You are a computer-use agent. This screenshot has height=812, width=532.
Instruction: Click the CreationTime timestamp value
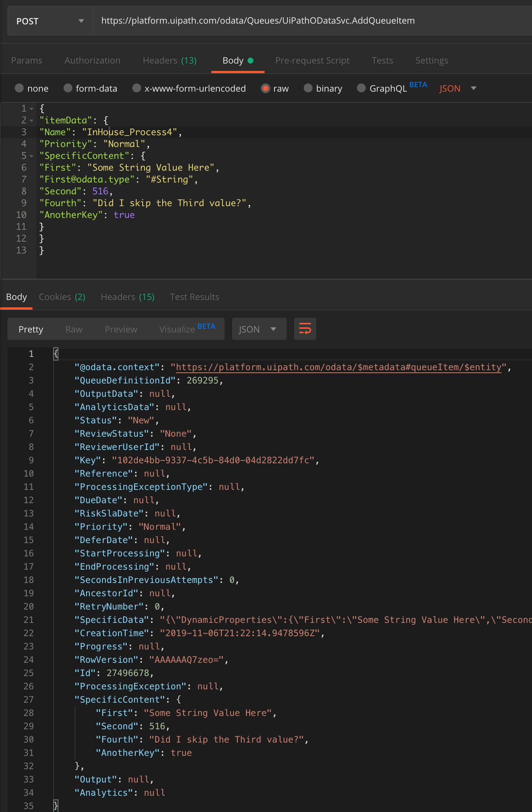(239, 633)
